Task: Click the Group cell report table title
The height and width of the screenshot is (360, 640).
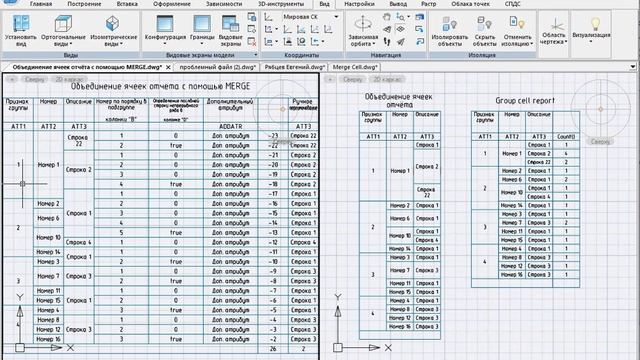Action: [x=525, y=100]
